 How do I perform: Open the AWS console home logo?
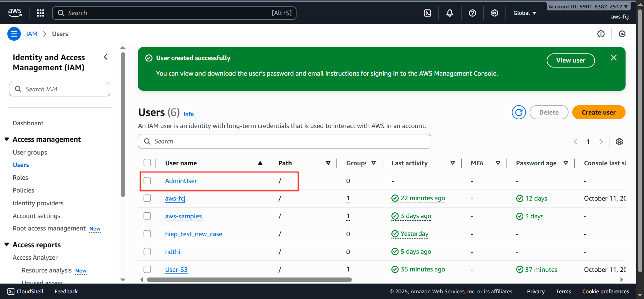click(15, 13)
